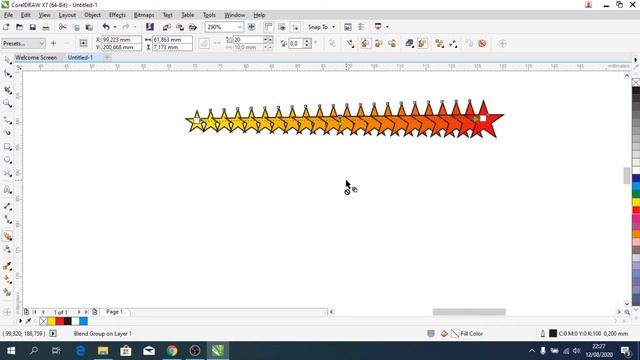
Task: Open the undo history dropdown arrow
Action: [115, 27]
